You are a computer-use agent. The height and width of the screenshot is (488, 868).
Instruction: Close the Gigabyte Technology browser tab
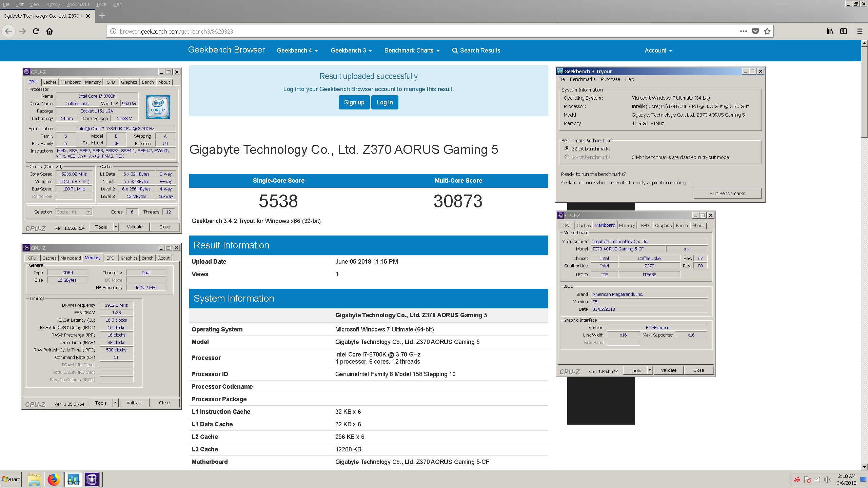pos(88,16)
